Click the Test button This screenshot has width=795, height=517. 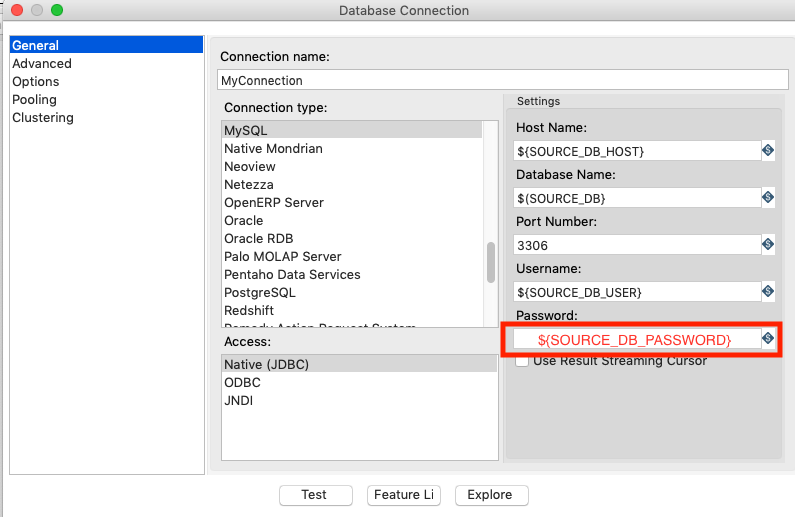pos(315,495)
